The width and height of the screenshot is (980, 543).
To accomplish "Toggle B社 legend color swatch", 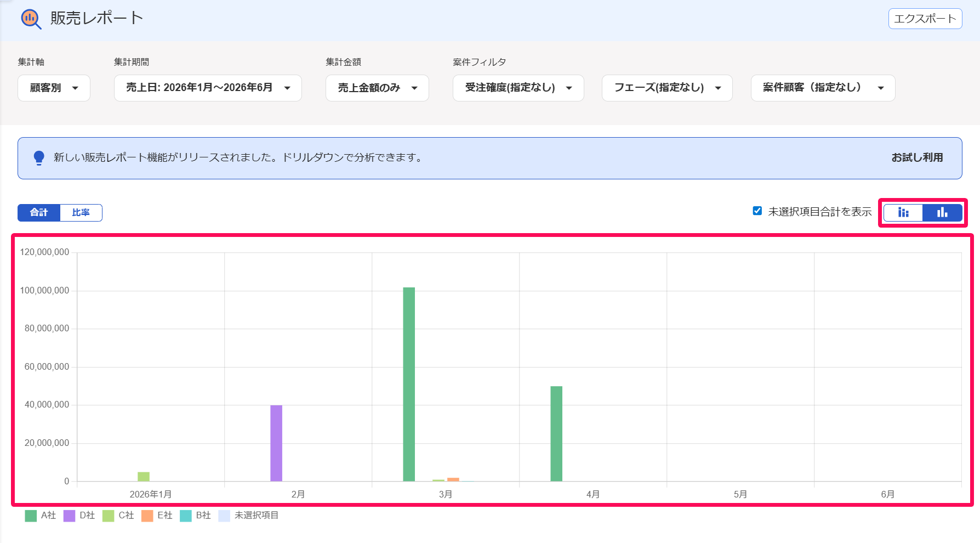I will pyautogui.click(x=186, y=516).
